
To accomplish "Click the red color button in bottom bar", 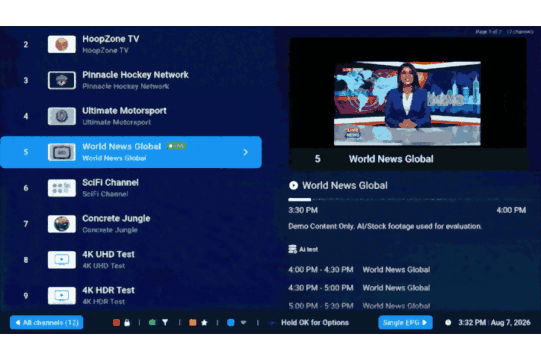I will pos(116,322).
